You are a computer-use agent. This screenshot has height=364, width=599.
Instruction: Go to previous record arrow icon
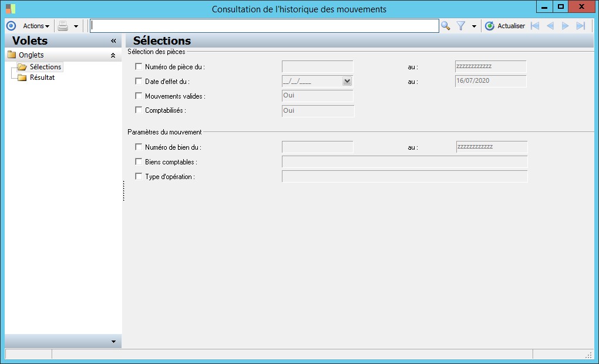click(x=550, y=26)
